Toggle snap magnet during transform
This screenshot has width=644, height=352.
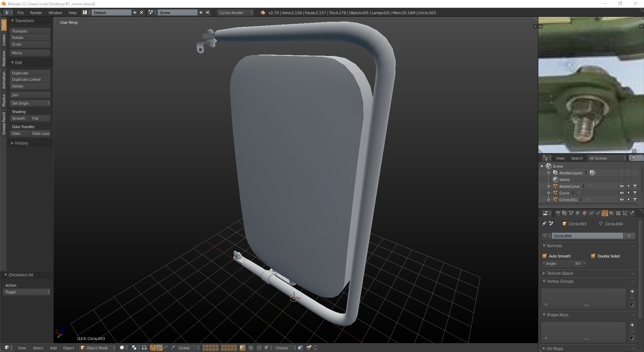[259, 348]
